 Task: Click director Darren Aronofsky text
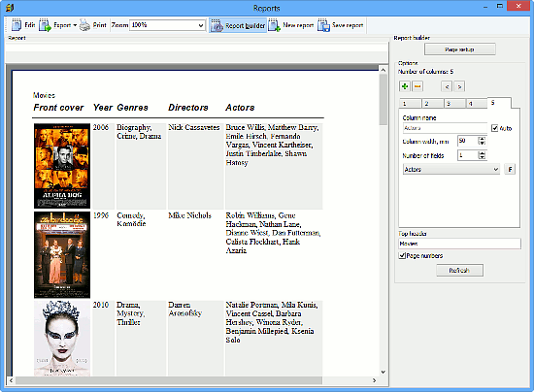tap(184, 309)
